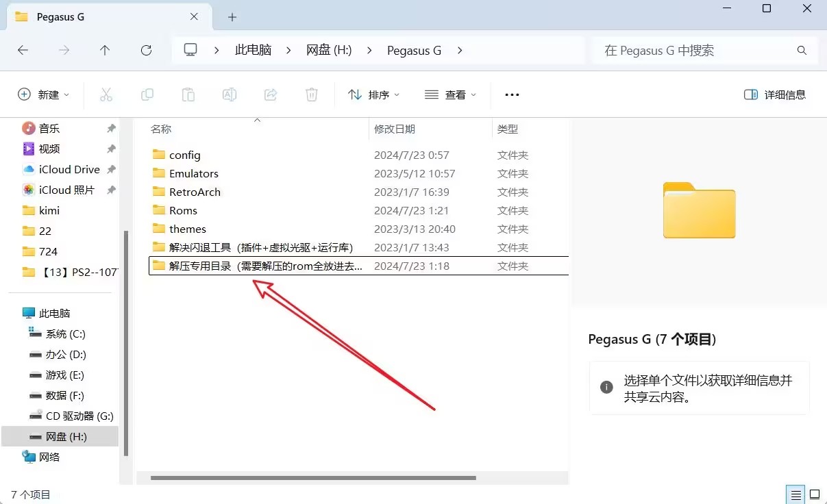Navigate to 此电脑 via the breadcrumb
The width and height of the screenshot is (827, 504).
pyautogui.click(x=253, y=50)
